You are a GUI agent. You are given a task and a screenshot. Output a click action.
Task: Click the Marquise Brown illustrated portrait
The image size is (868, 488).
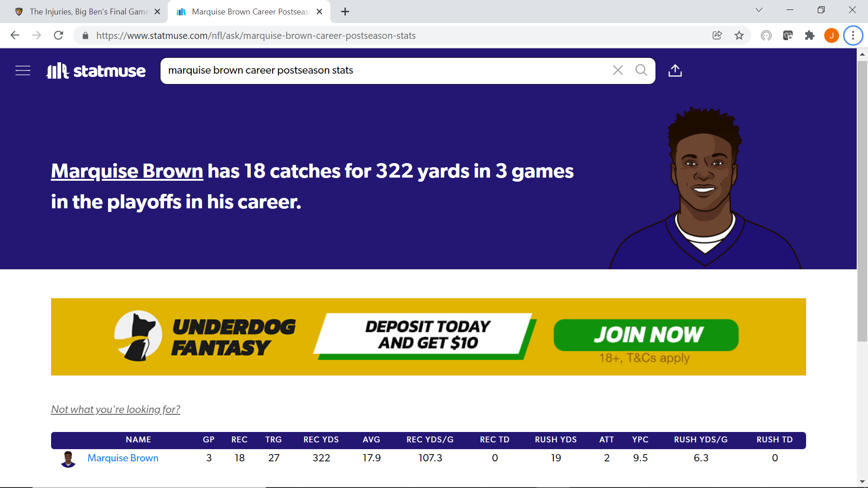pos(704,188)
